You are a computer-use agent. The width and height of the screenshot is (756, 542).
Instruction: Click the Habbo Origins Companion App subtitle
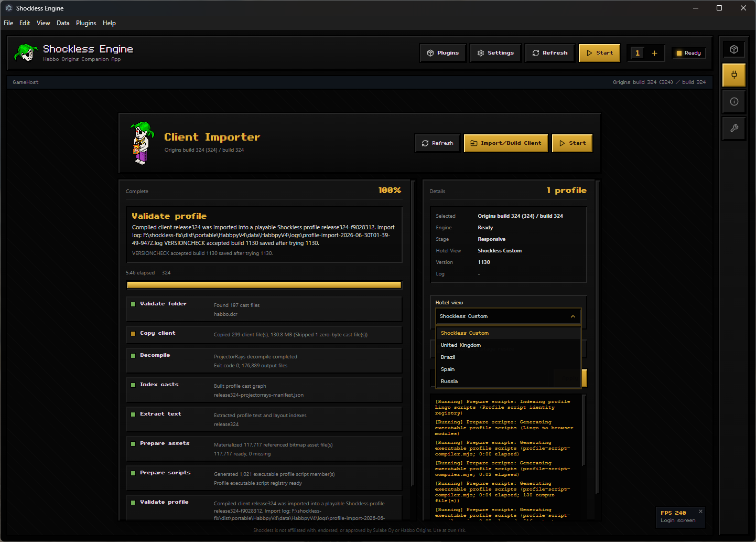point(82,59)
